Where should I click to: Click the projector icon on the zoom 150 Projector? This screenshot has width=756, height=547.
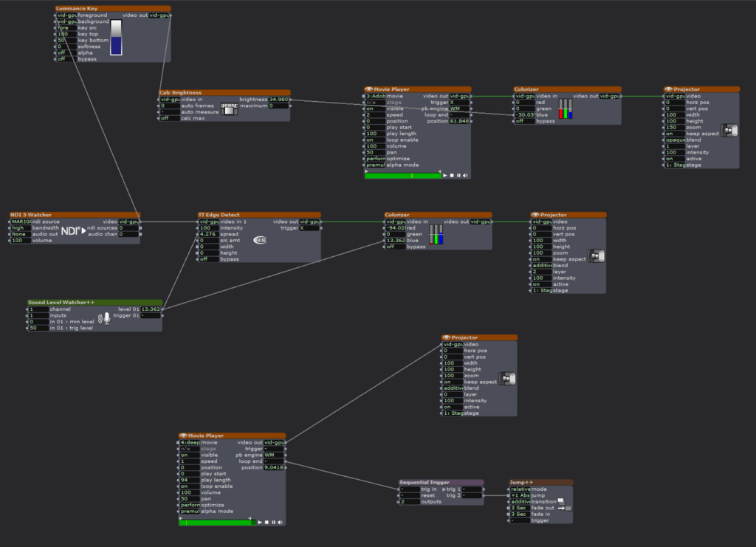point(729,130)
